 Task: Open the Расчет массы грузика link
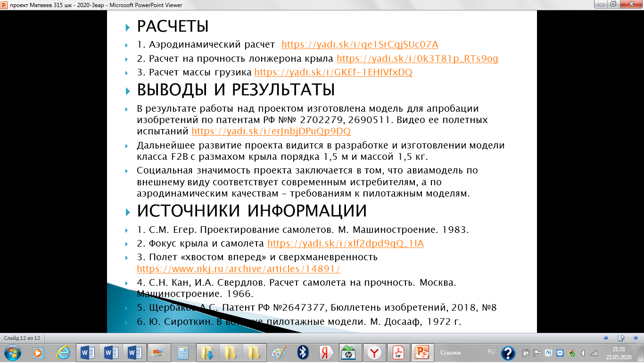[x=333, y=73]
